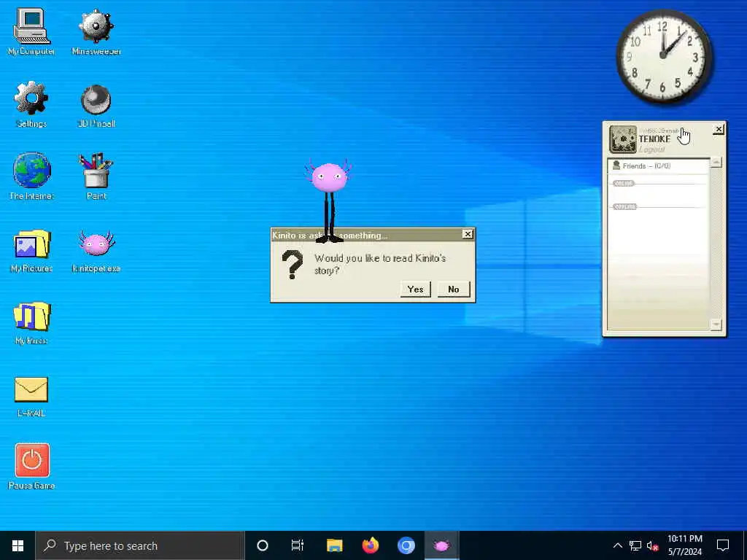747x560 pixels.
Task: Click the question mark icon in dialog
Action: coord(292,265)
